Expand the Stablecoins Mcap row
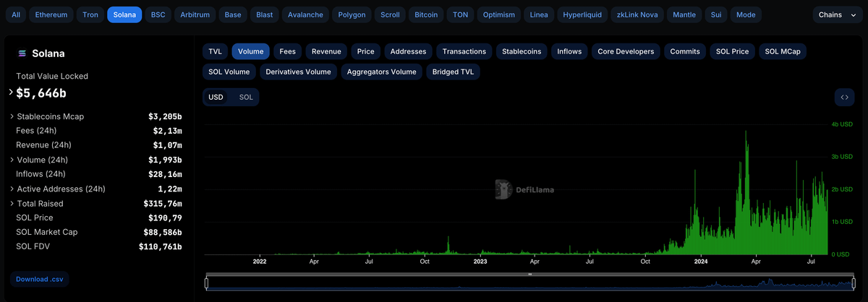 (x=12, y=116)
